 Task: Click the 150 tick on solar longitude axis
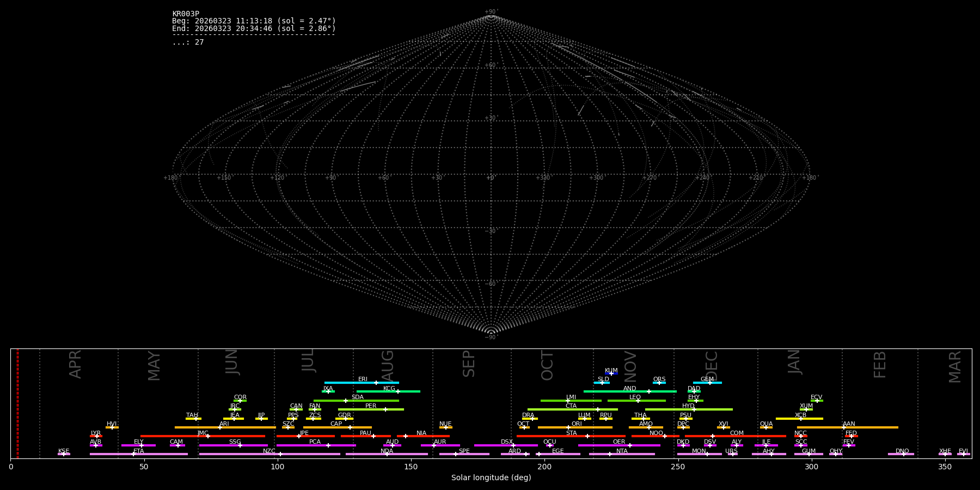coord(411,467)
